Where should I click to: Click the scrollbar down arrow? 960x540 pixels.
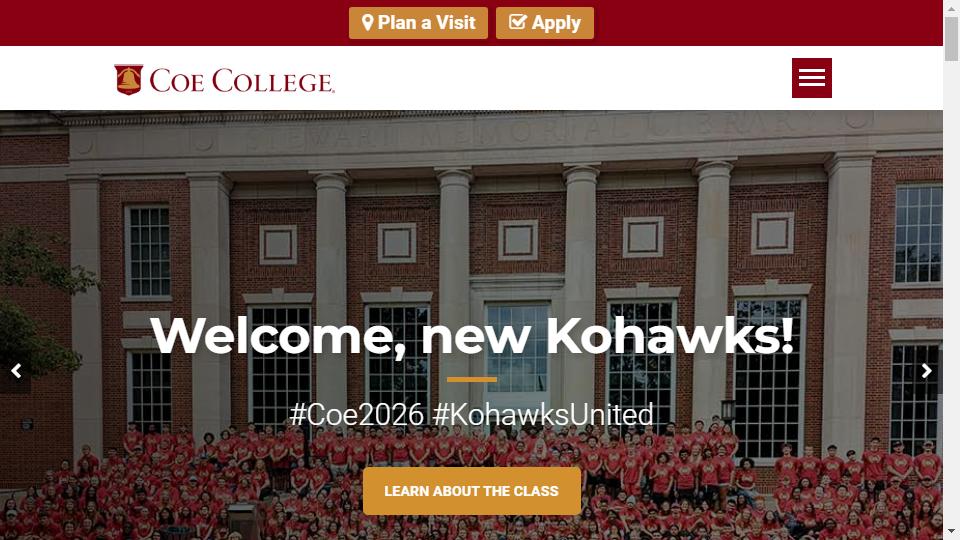(x=951, y=531)
